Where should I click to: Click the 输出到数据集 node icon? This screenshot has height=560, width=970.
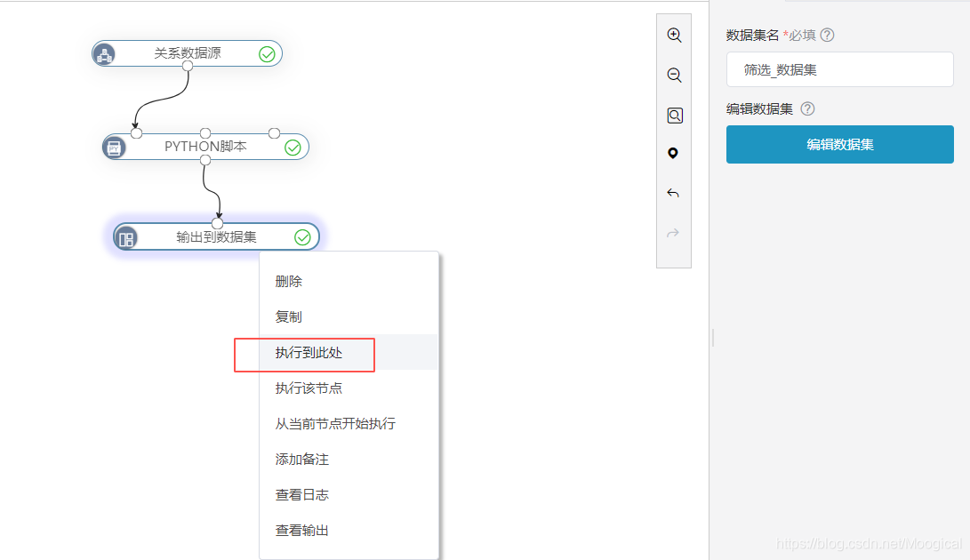[125, 238]
